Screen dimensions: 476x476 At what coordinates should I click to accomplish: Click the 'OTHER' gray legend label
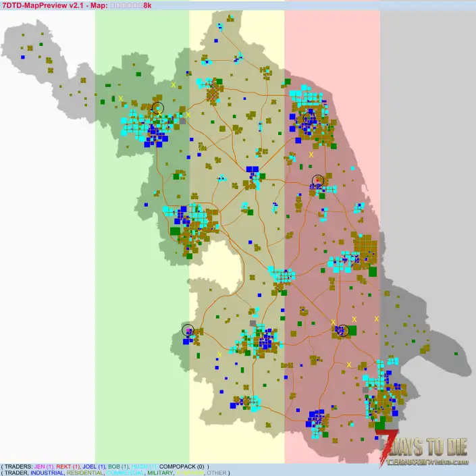click(x=217, y=473)
